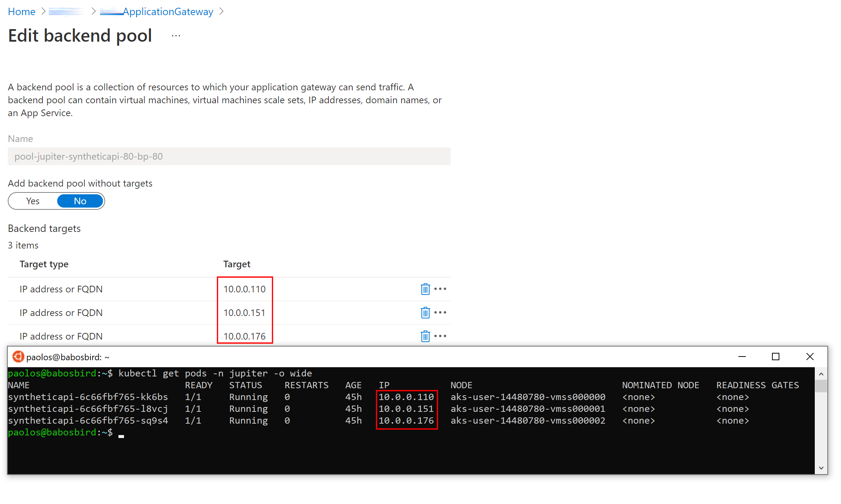Select No for backend pool without targets

coord(80,201)
